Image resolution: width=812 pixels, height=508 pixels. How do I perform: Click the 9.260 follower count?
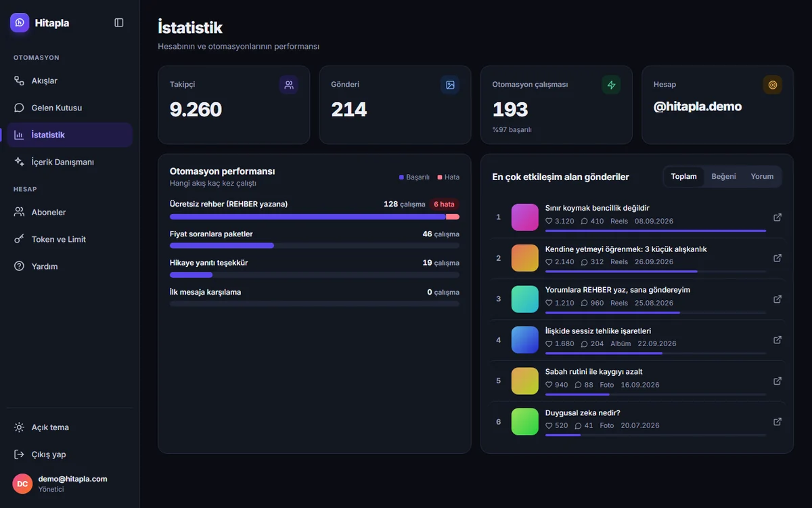[196, 110]
